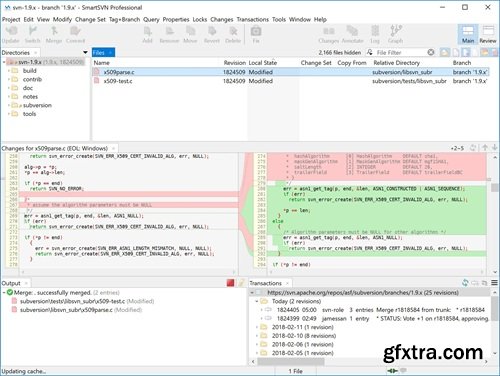Viewport: 500px width, 376px height.
Task: Click the Delete toolbar icon
Action: pyautogui.click(x=233, y=34)
